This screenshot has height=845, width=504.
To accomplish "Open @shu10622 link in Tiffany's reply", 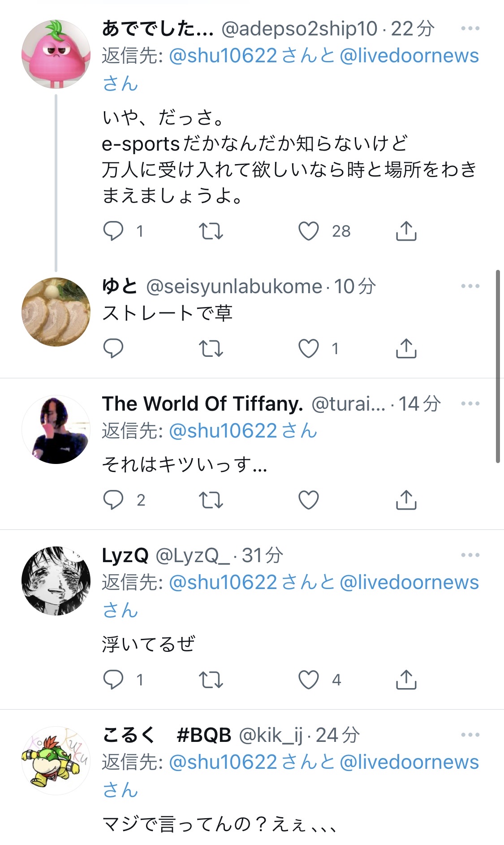I will point(223,431).
